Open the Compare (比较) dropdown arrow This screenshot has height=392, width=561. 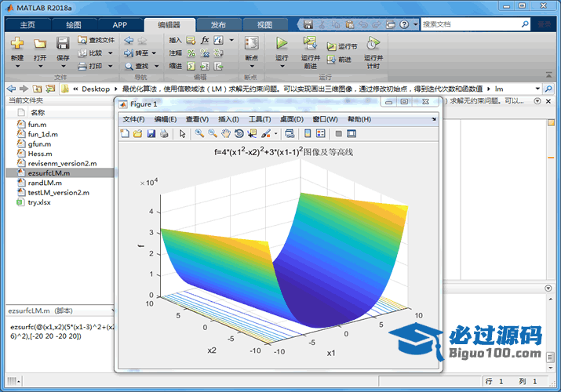click(x=110, y=53)
